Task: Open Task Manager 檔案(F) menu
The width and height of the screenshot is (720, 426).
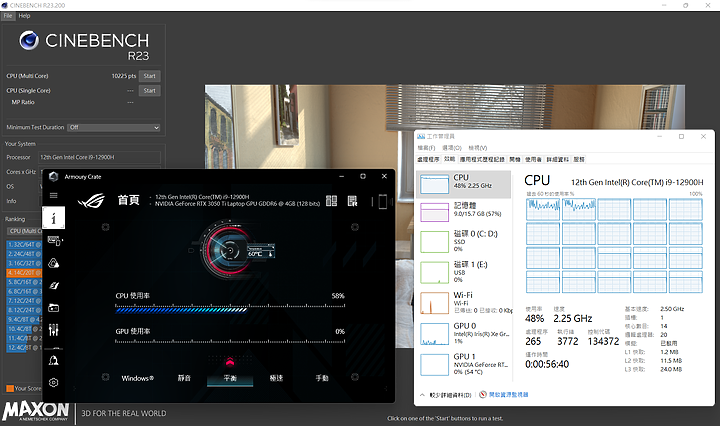Action: point(426,148)
